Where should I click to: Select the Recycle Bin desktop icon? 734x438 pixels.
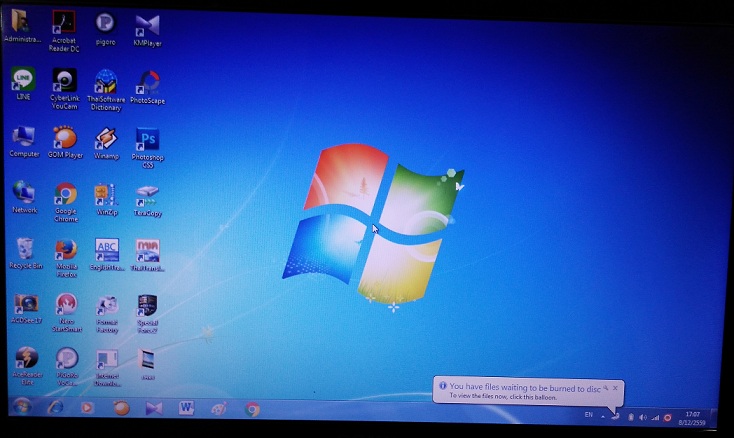pyautogui.click(x=26, y=253)
